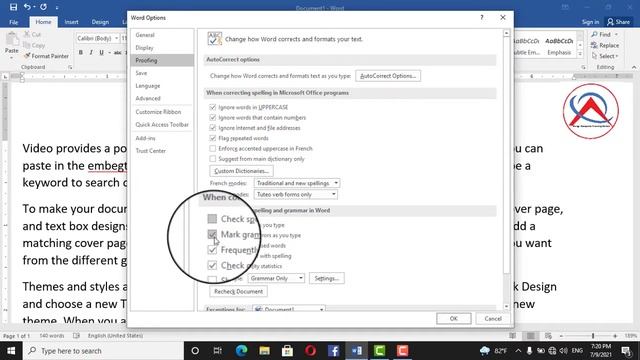Toggle Strikethrough abc icon

[x=118, y=52]
